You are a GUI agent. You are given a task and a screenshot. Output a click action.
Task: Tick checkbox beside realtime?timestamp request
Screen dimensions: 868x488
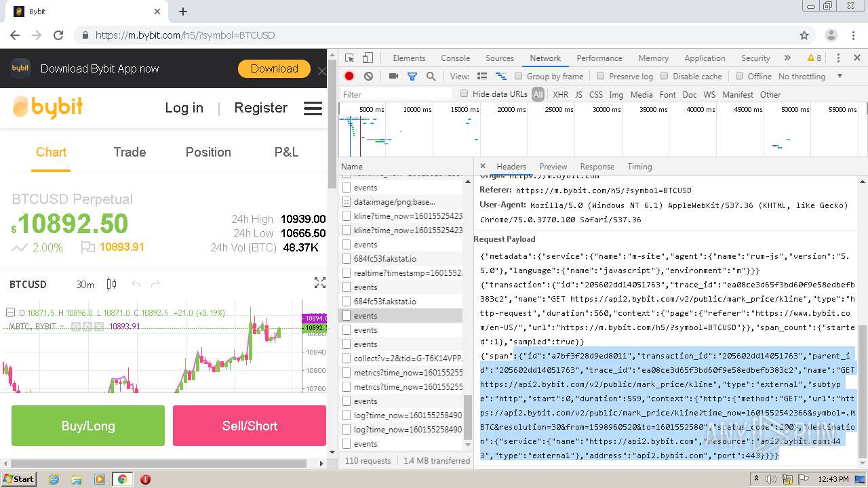[347, 273]
